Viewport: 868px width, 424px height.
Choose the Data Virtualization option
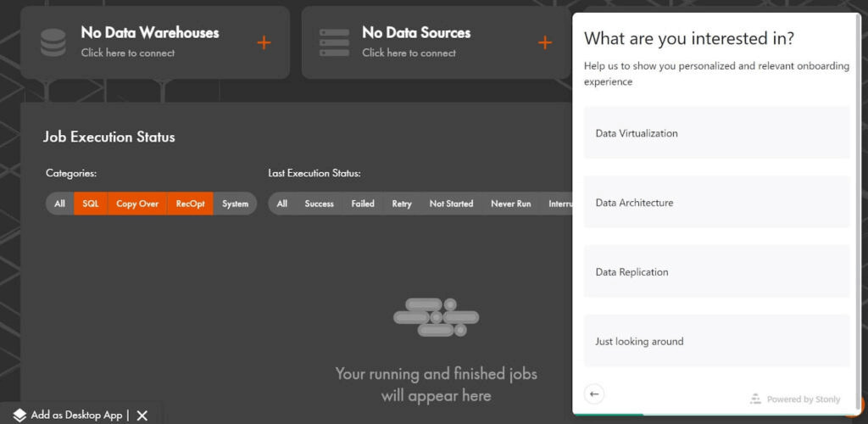pyautogui.click(x=716, y=133)
